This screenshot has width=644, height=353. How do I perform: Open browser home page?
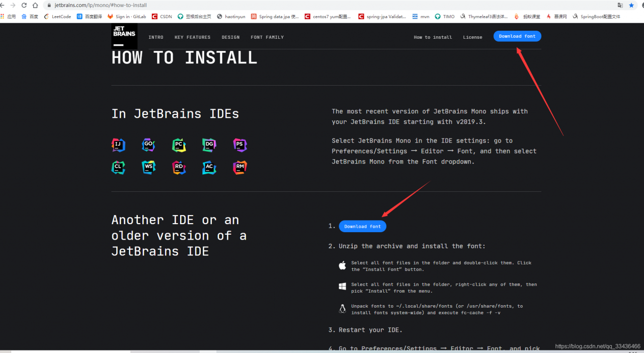click(35, 5)
